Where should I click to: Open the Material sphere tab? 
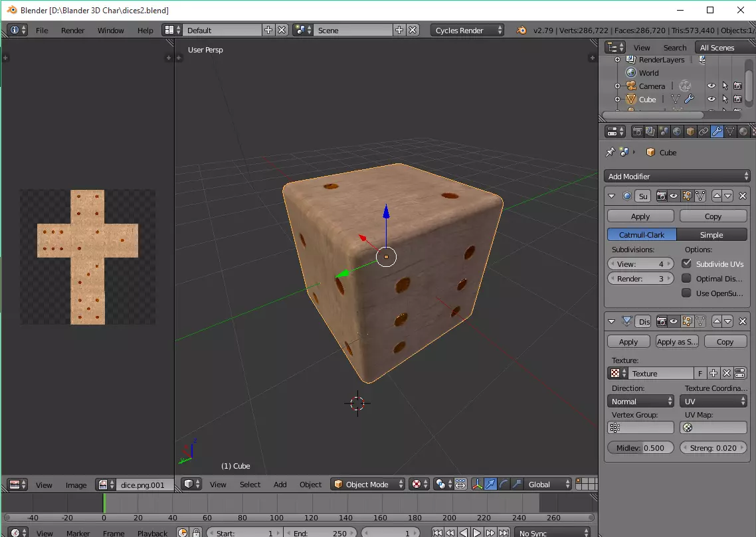tap(743, 131)
